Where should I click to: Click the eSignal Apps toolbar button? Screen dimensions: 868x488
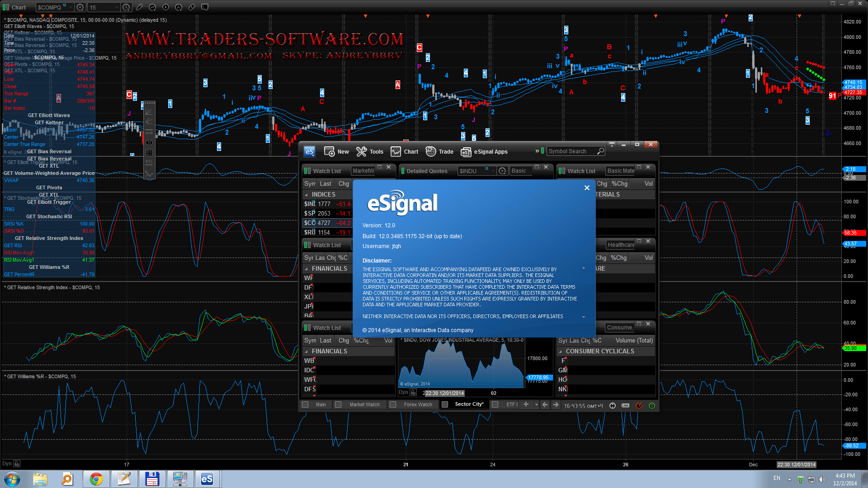tap(484, 152)
